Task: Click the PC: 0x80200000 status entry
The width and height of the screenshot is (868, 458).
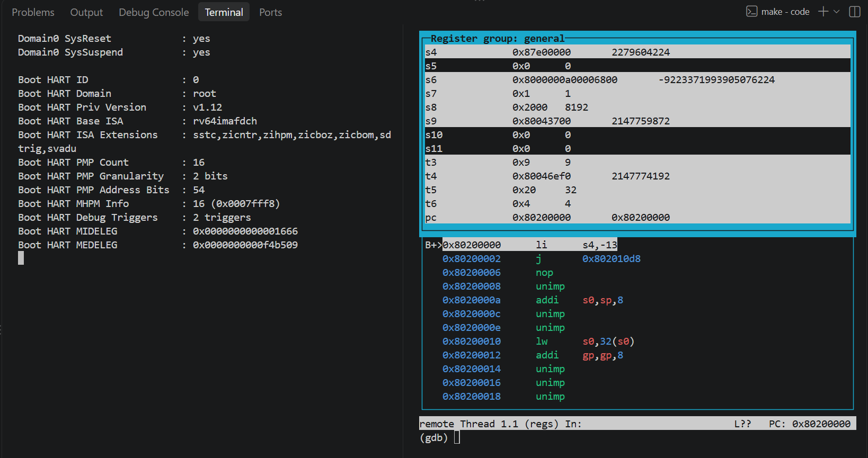Action: [x=810, y=424]
